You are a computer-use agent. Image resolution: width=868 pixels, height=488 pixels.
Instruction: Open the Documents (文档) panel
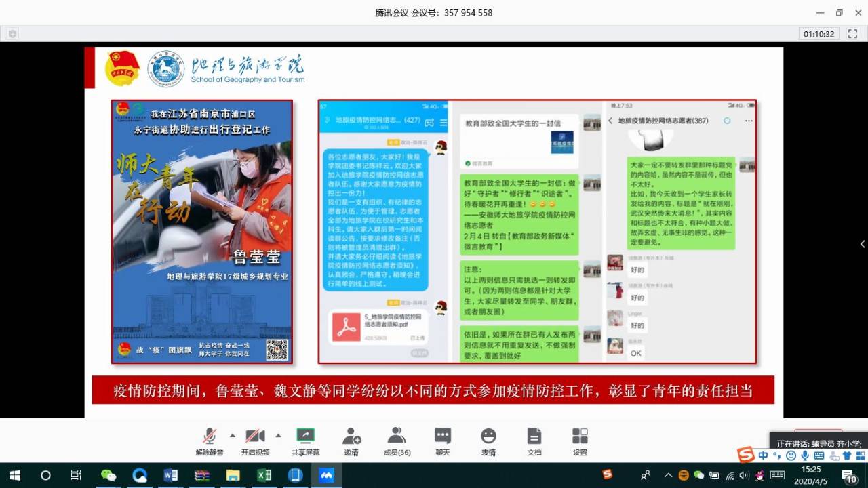[534, 436]
